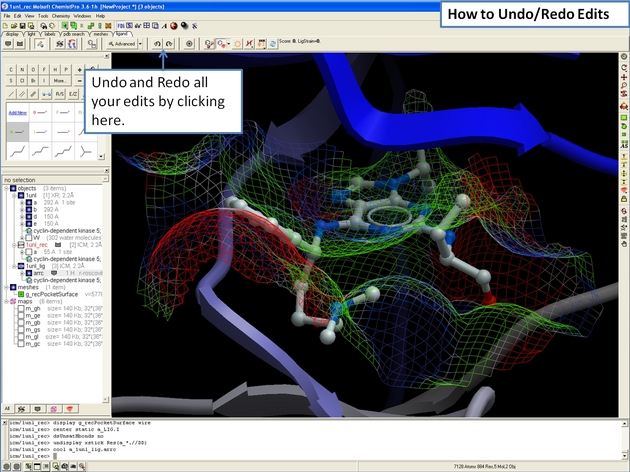Click the E/Z isomer button
Image resolution: width=630 pixels, height=472 pixels.
pos(75,94)
